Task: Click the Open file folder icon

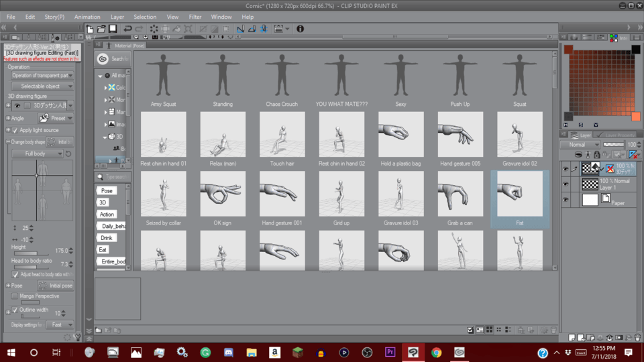Action: pyautogui.click(x=101, y=29)
